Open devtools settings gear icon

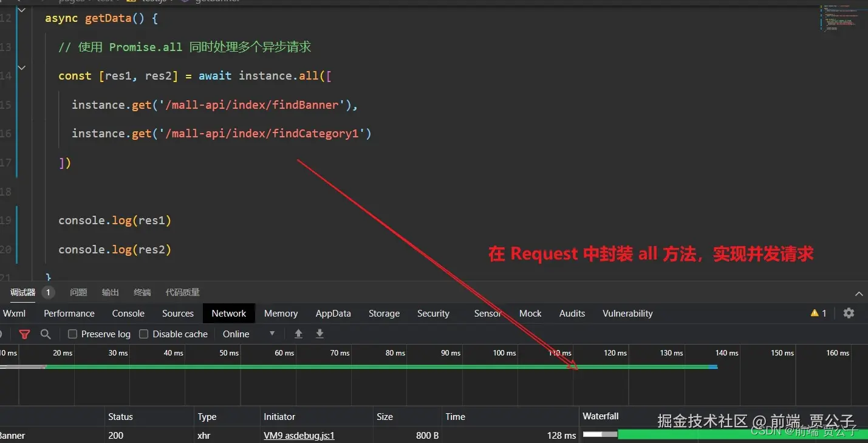(849, 313)
